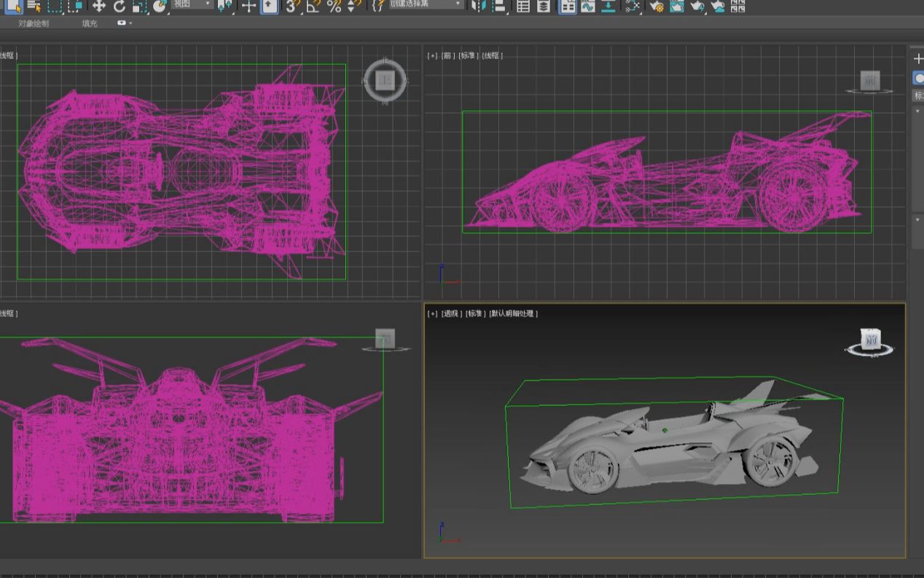Open the Layer Explorer icon

(544, 6)
